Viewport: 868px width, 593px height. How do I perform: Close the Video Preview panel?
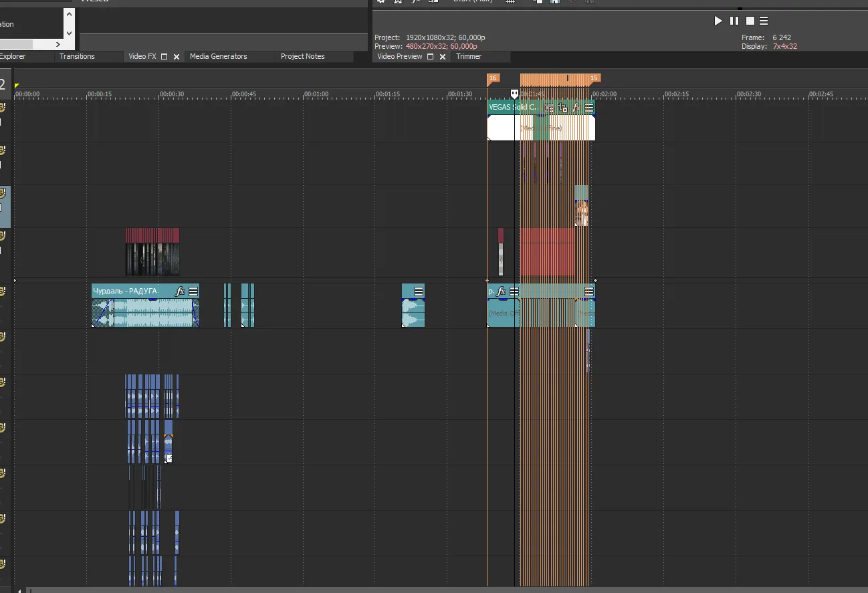tap(442, 57)
